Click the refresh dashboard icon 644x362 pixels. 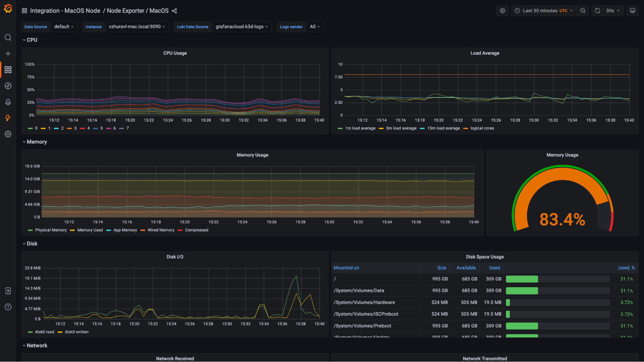click(597, 10)
